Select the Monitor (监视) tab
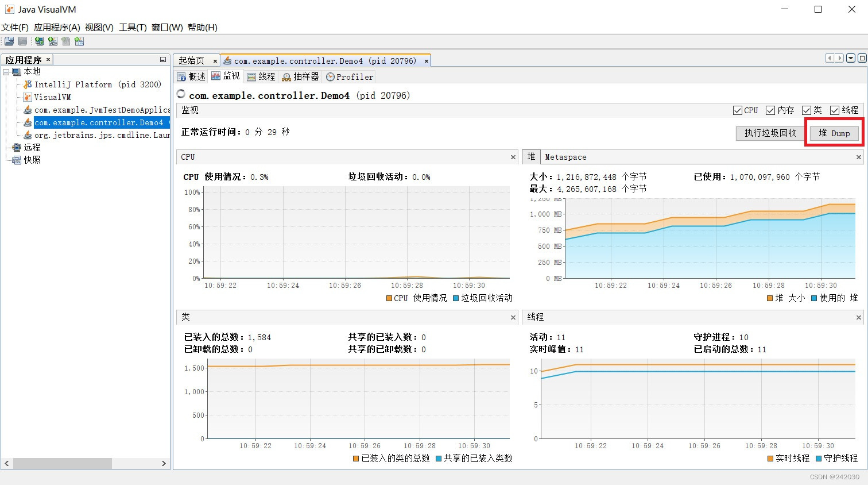The width and height of the screenshot is (868, 485). [226, 76]
